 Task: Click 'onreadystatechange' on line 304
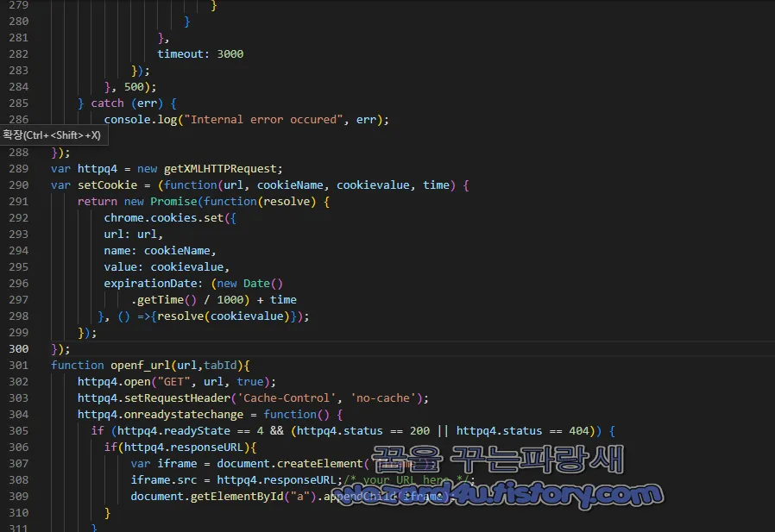(x=183, y=414)
